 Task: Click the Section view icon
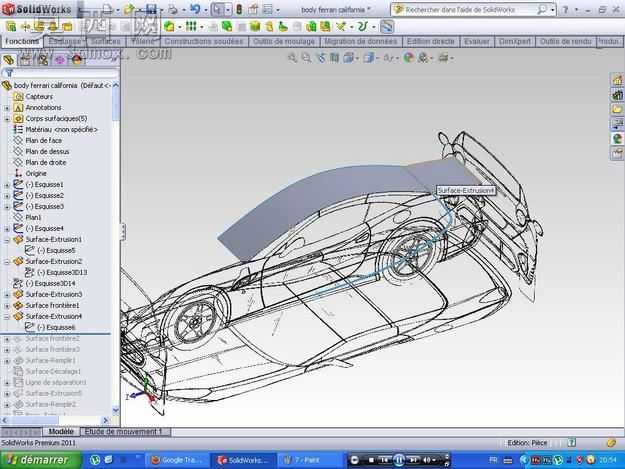[334, 58]
